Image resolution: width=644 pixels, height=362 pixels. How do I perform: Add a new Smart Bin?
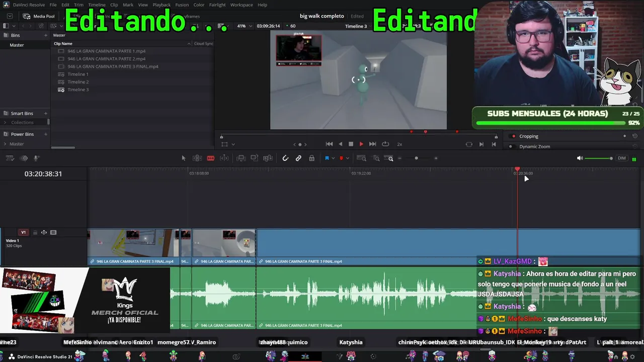coord(46,114)
